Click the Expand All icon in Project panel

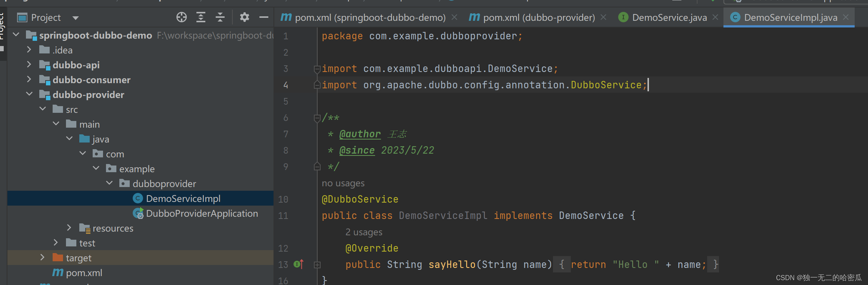click(x=201, y=17)
